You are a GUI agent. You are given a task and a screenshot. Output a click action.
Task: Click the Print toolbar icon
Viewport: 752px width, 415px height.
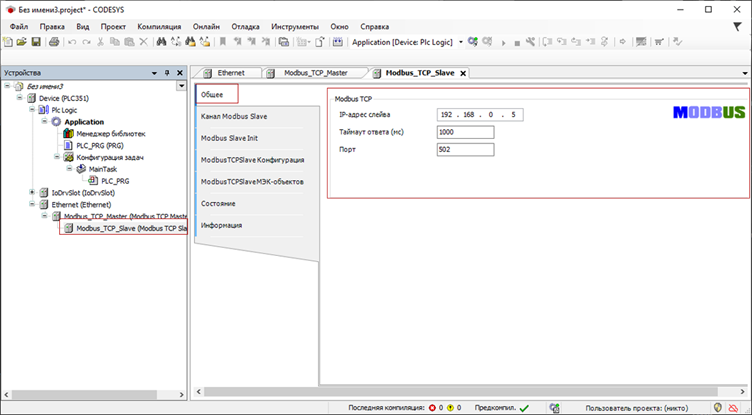click(x=54, y=42)
